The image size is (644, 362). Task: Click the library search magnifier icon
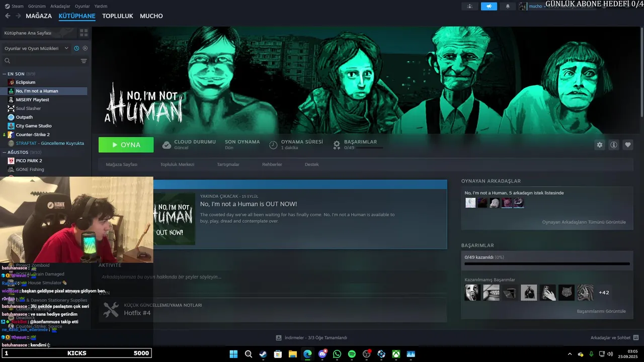[x=8, y=61]
